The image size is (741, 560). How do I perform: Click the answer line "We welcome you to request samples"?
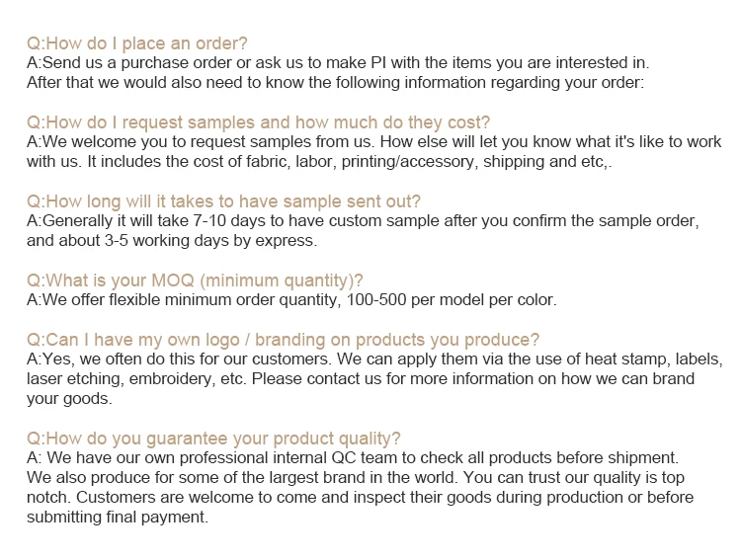373,142
